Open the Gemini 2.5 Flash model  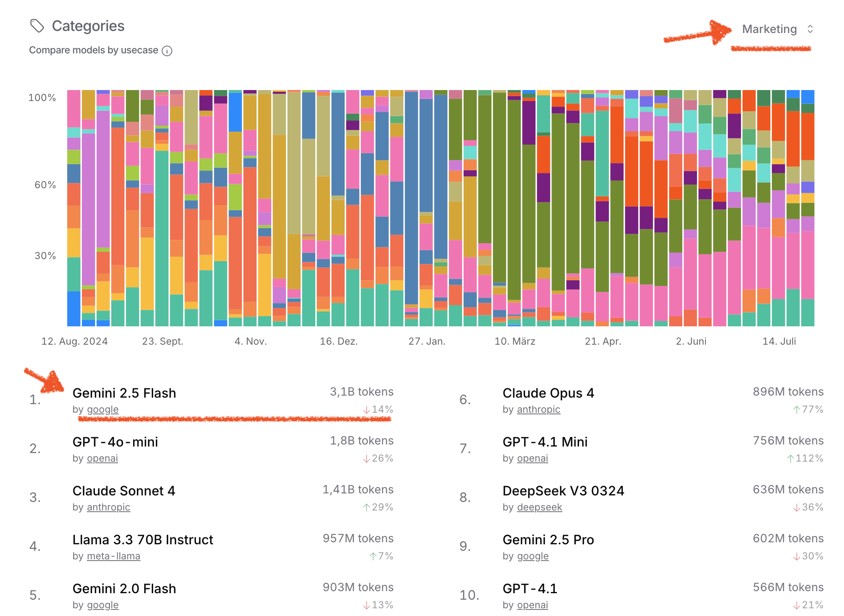pyautogui.click(x=124, y=393)
